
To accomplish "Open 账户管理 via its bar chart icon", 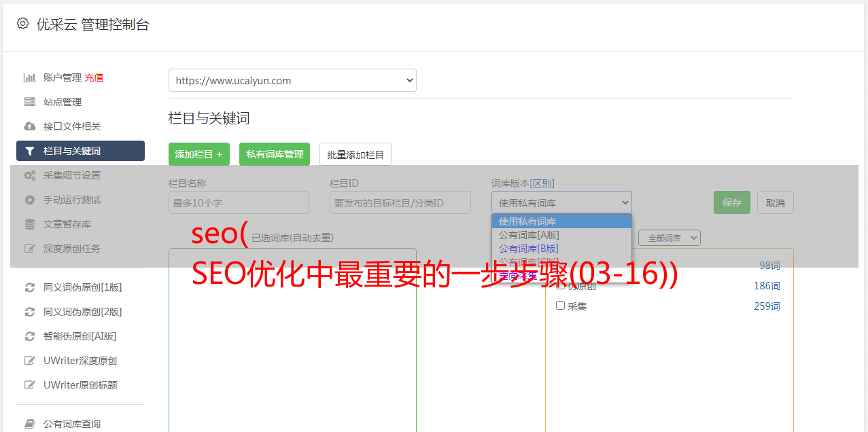I will click(x=30, y=77).
